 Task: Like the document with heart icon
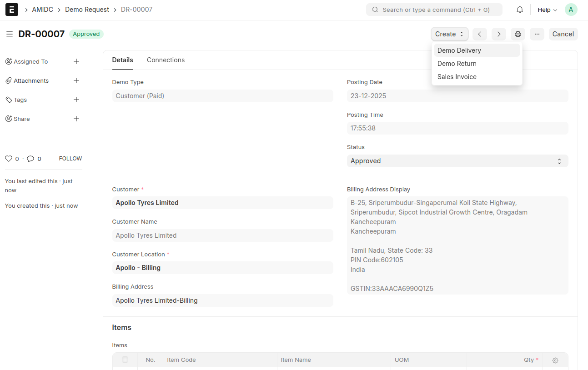click(8, 159)
